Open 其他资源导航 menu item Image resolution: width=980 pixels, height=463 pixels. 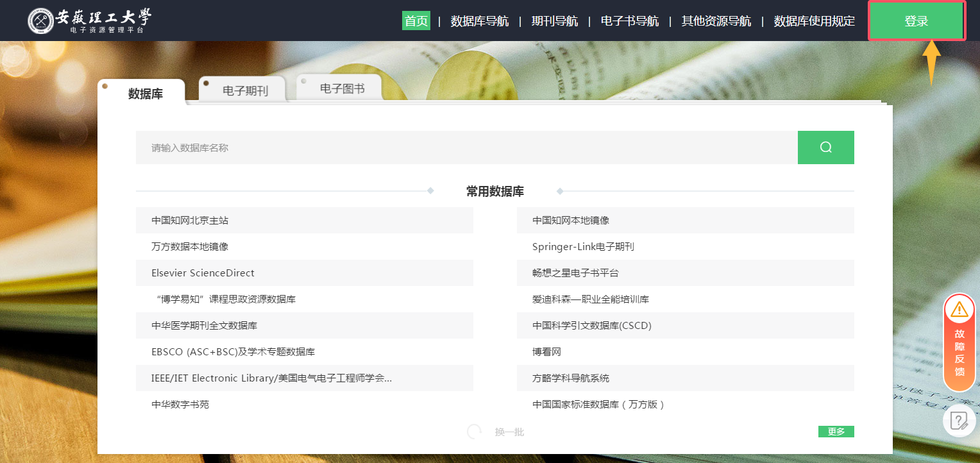(716, 21)
